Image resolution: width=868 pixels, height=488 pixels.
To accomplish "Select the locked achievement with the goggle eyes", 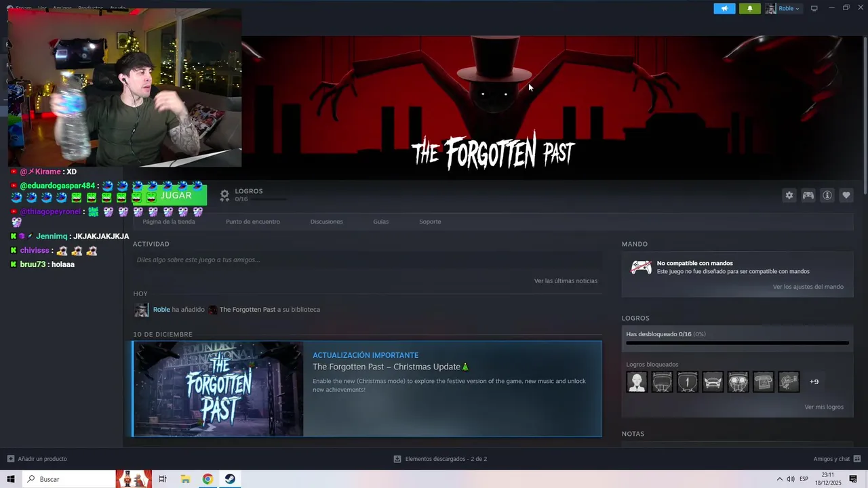I will [x=738, y=382].
